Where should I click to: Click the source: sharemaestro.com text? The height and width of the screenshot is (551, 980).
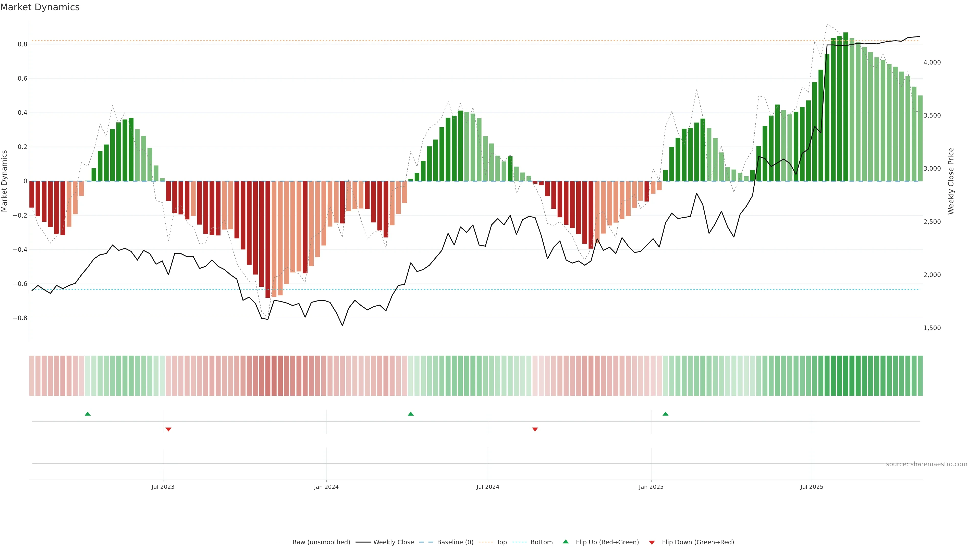pos(926,464)
